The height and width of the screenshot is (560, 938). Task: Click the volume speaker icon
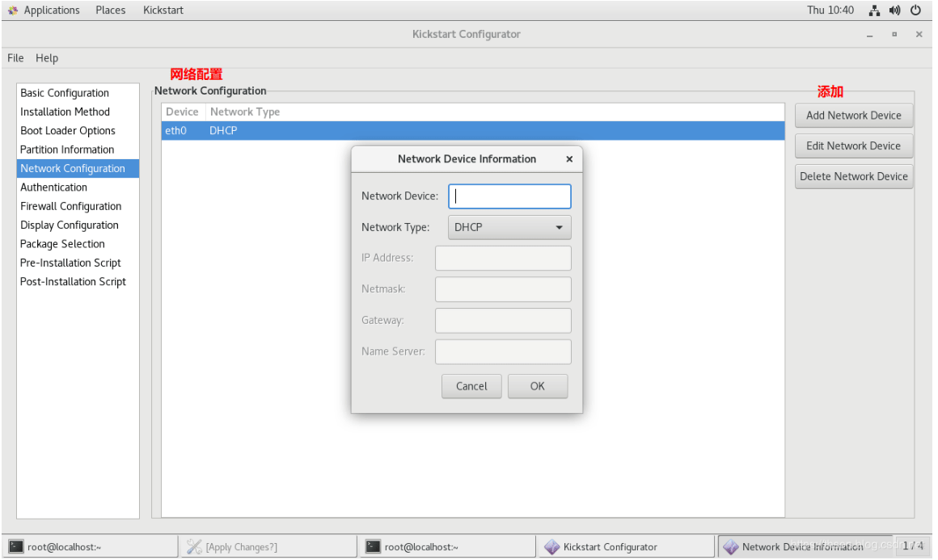(x=894, y=11)
